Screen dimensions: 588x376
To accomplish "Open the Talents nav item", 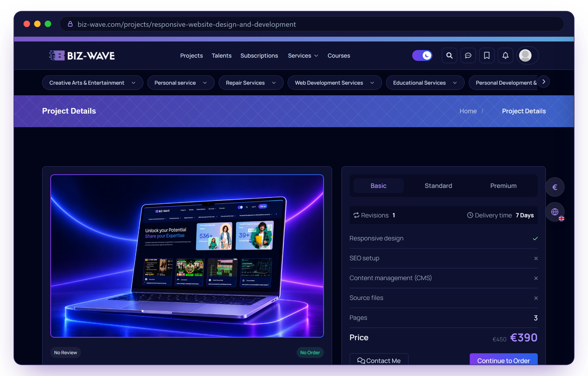I will pyautogui.click(x=221, y=56).
